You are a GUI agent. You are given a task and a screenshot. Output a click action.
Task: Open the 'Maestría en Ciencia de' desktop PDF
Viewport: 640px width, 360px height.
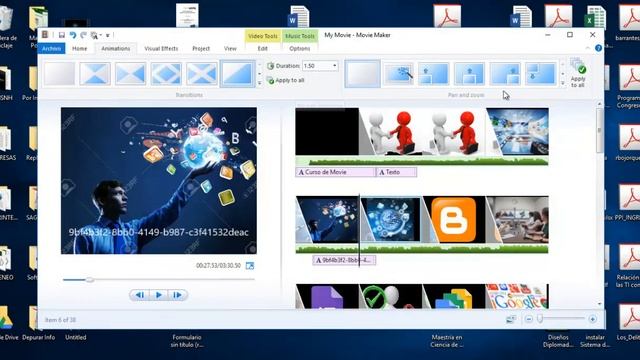click(447, 341)
